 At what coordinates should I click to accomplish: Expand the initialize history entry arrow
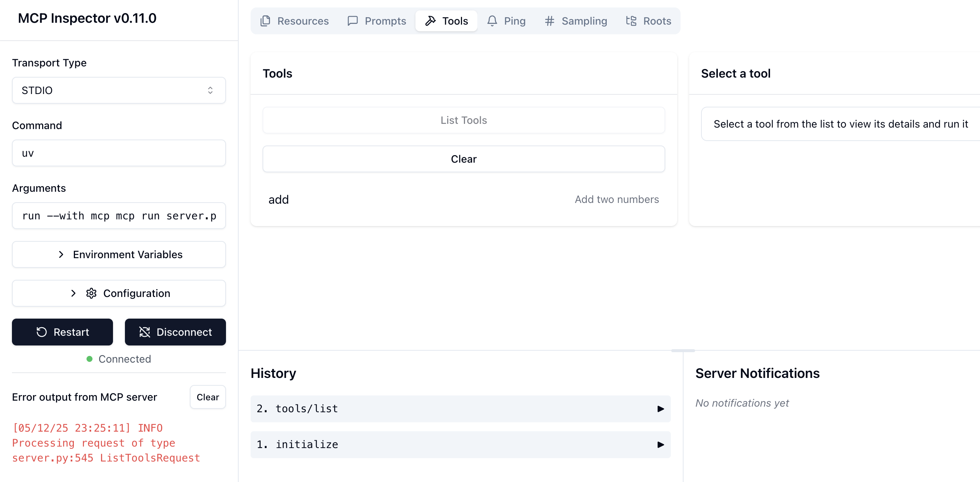tap(660, 445)
